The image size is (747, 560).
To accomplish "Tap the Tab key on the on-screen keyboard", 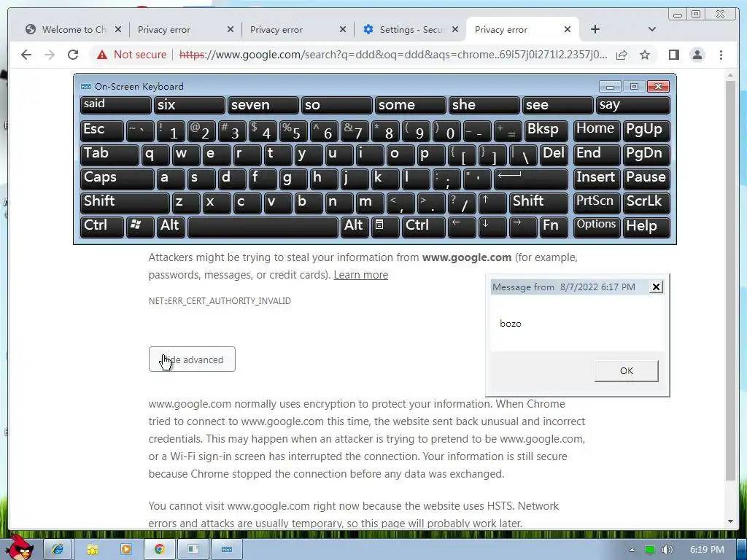I will tap(109, 155).
